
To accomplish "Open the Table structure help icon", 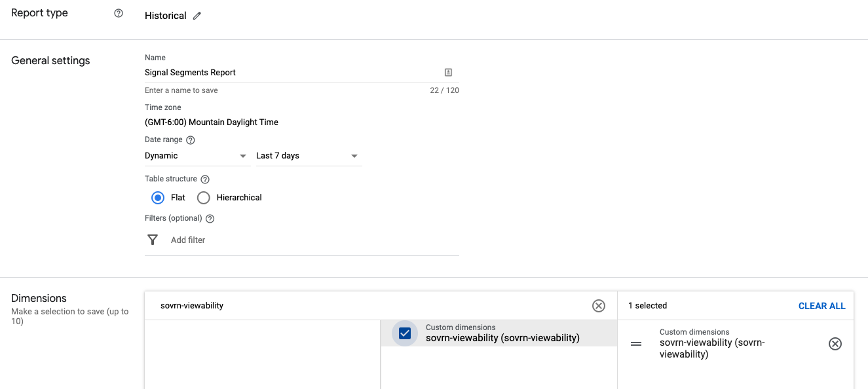I will (x=205, y=178).
